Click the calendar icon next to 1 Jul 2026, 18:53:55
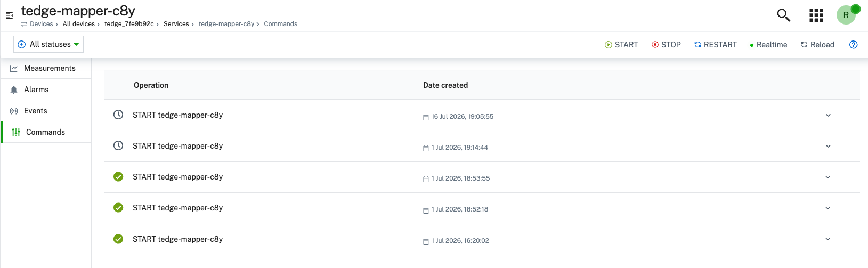This screenshot has height=268, width=868. [x=426, y=179]
